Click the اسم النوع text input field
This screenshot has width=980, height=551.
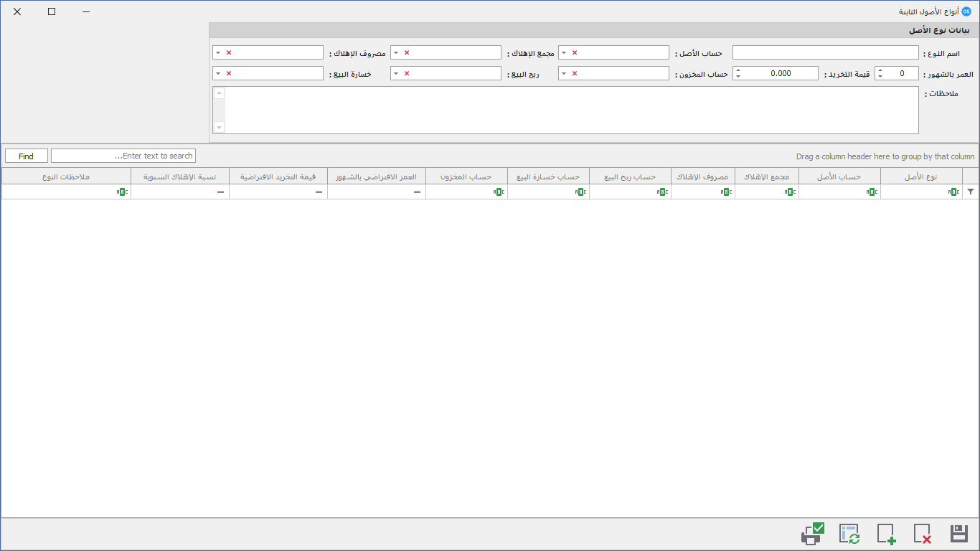click(825, 53)
